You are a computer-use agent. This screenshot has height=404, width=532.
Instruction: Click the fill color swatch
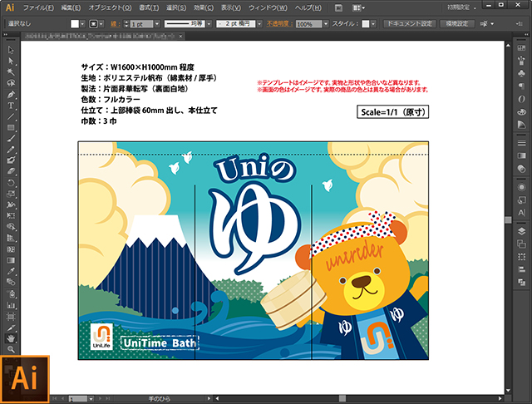pos(75,24)
